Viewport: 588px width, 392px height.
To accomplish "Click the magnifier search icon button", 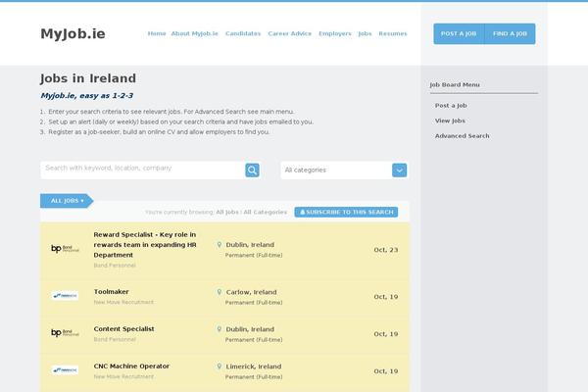I will click(x=252, y=171).
